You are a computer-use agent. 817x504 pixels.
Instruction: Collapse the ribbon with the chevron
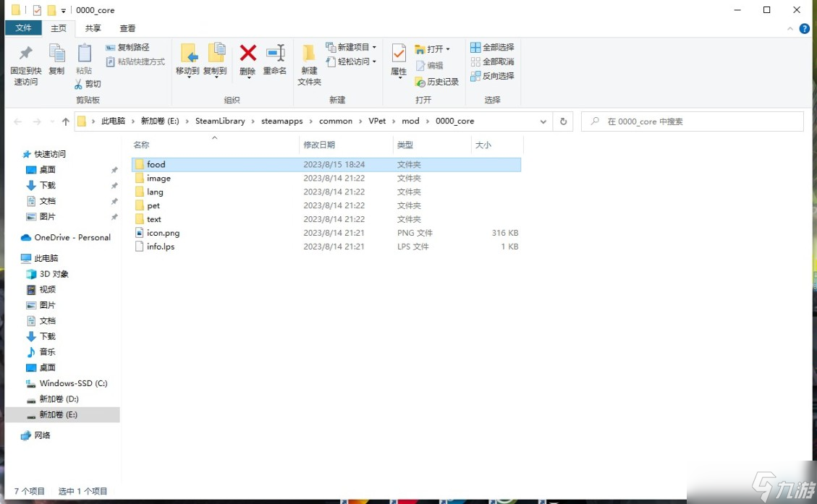(x=790, y=29)
